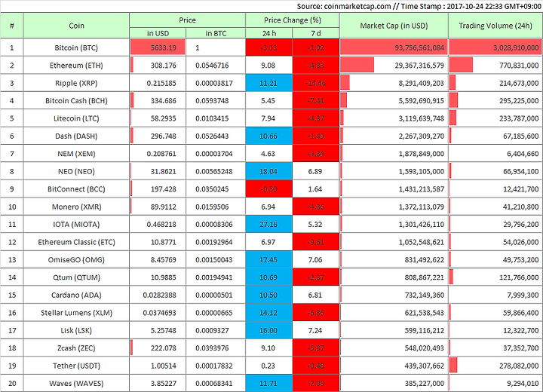Click the Ripple (XRP) name cell
Image resolution: width=543 pixels, height=392 pixels.
click(76, 83)
